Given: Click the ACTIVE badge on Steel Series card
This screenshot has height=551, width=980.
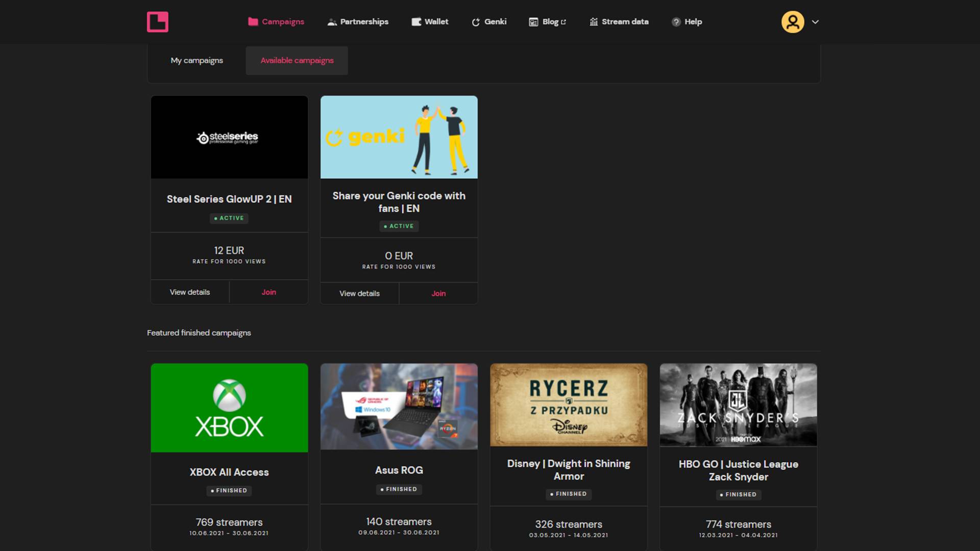Looking at the screenshot, I should [x=229, y=218].
